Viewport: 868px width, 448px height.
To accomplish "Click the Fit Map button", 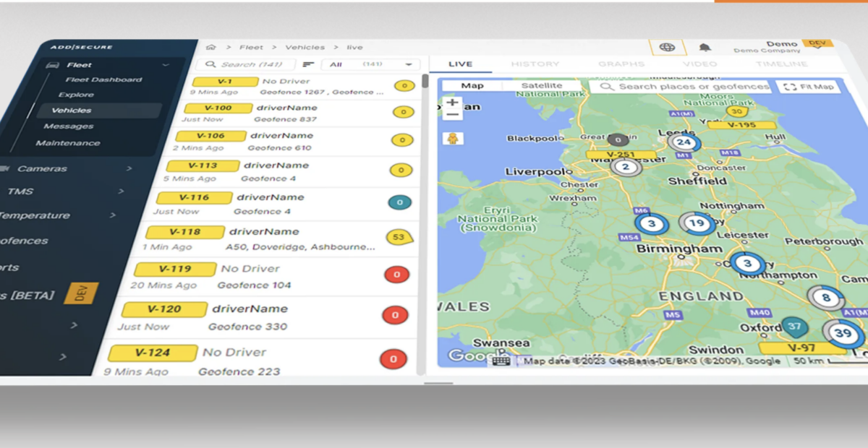I will coord(809,87).
